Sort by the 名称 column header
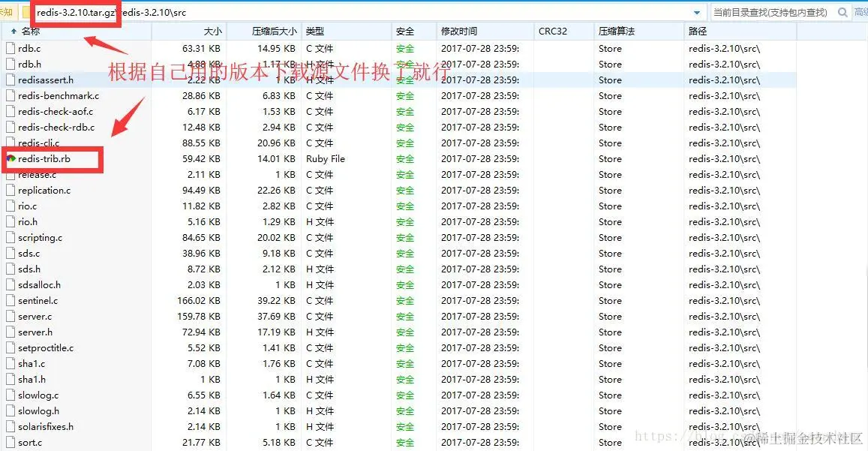Viewport: 868px width, 451px height. (x=76, y=31)
